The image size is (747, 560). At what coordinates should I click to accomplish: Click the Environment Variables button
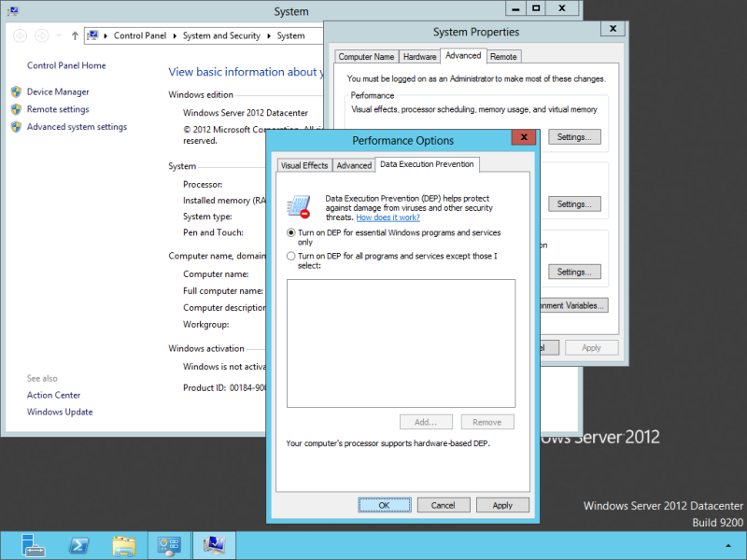click(574, 306)
